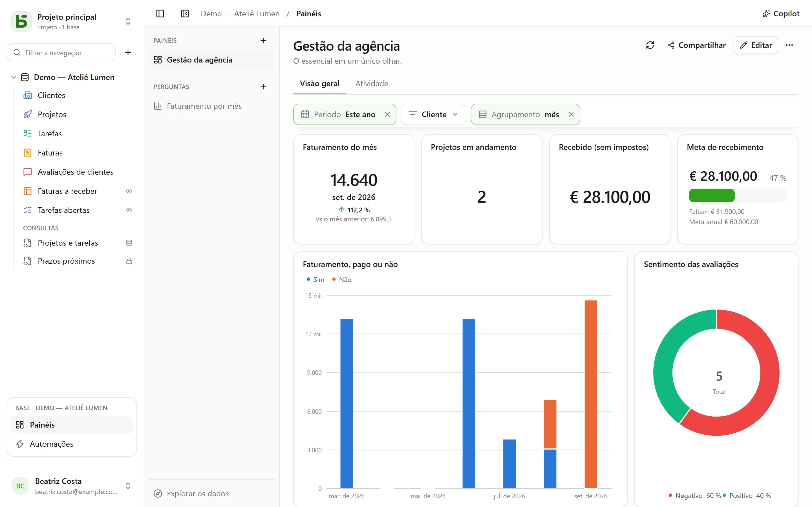
Task: Open the more options ellipsis menu
Action: tap(789, 45)
